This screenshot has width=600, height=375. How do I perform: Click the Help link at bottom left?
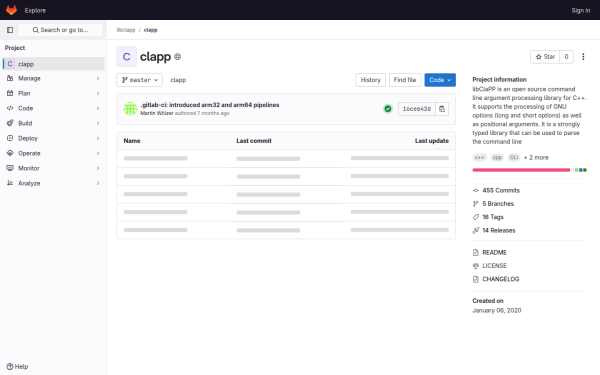click(x=17, y=367)
